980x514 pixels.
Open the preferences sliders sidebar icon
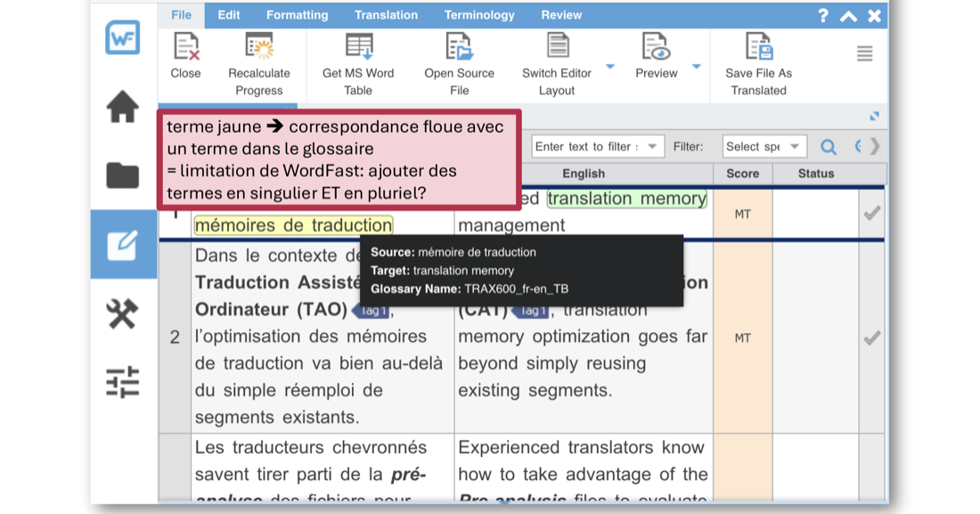tap(123, 382)
